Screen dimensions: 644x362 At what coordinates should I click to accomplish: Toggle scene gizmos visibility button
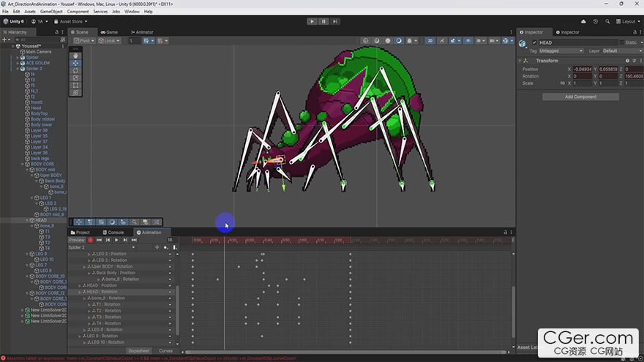pos(506,41)
